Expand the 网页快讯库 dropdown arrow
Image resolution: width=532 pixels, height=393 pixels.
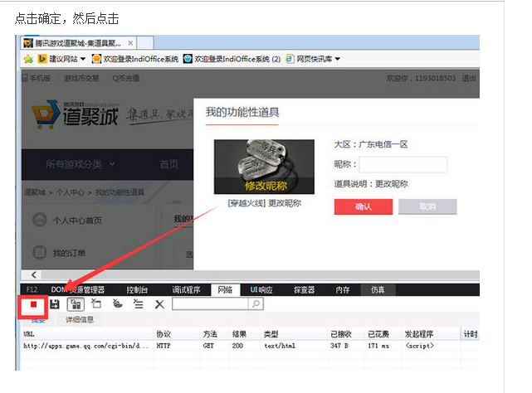coord(337,59)
